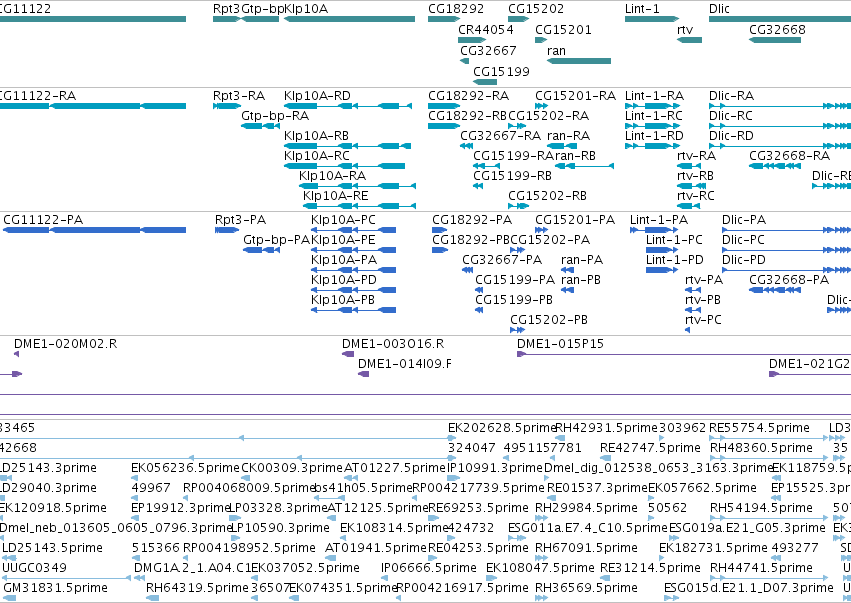The width and height of the screenshot is (851, 603).
Task: Click the rtv-PB protein label
Action: pos(703,300)
